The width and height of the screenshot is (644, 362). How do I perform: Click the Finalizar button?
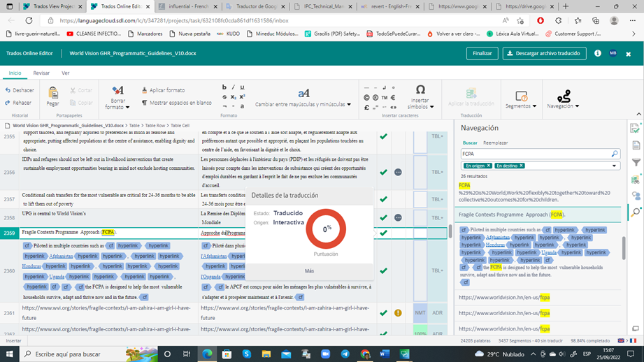click(482, 53)
